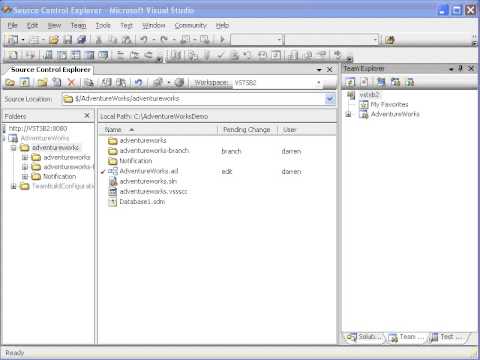Click Refresh icon in Team Explorer toolbar
The image size is (480, 360).
click(350, 82)
